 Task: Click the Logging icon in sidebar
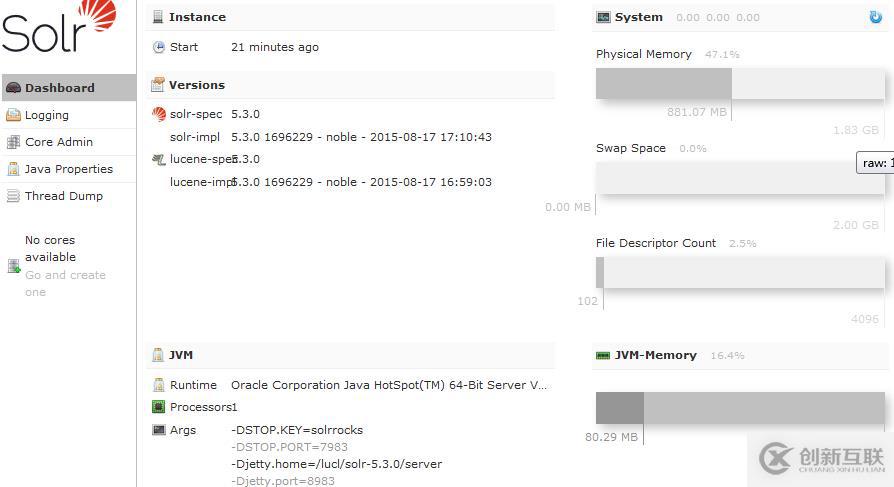13,115
